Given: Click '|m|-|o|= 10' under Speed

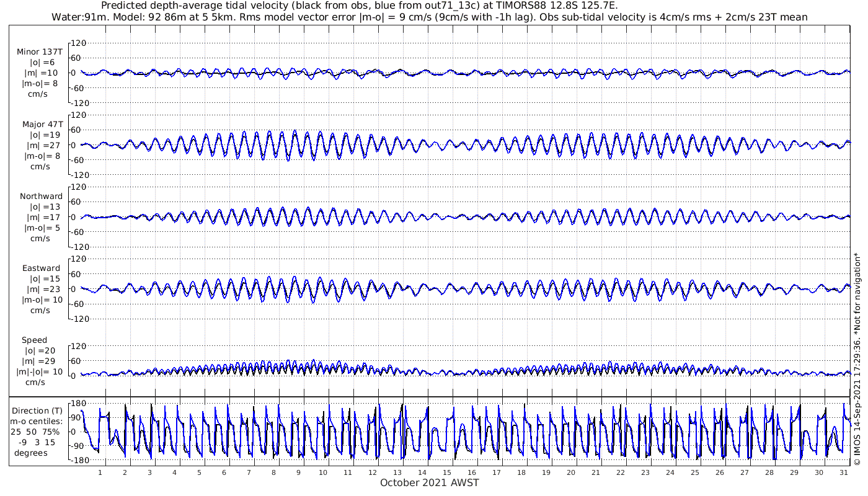Looking at the screenshot, I should (x=40, y=372).
